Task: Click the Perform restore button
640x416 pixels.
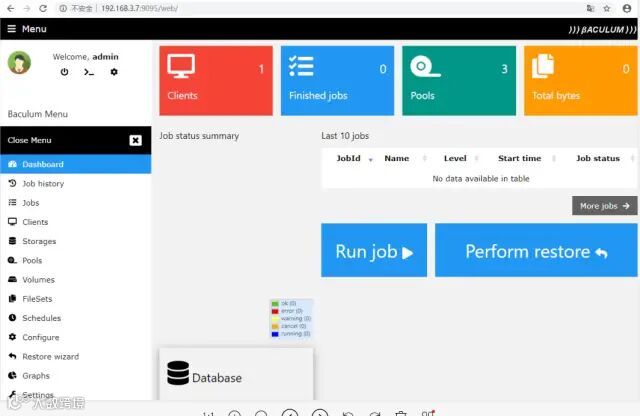Action: point(536,250)
